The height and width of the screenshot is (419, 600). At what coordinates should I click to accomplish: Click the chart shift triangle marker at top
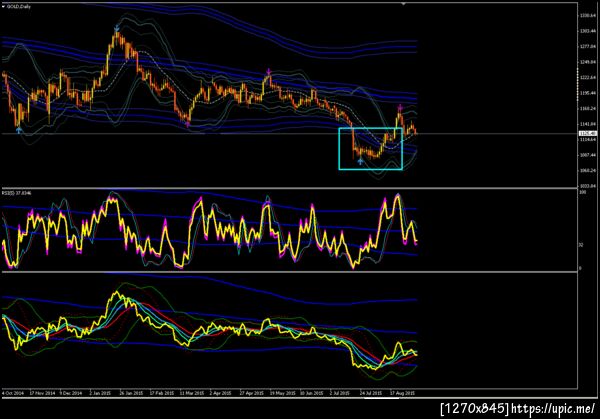coord(403,3)
